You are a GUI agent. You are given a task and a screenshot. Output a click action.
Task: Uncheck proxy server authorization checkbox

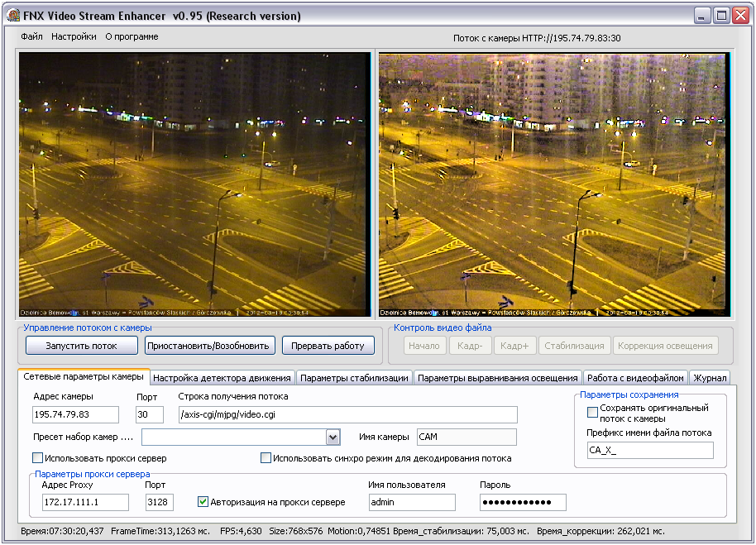click(x=203, y=502)
